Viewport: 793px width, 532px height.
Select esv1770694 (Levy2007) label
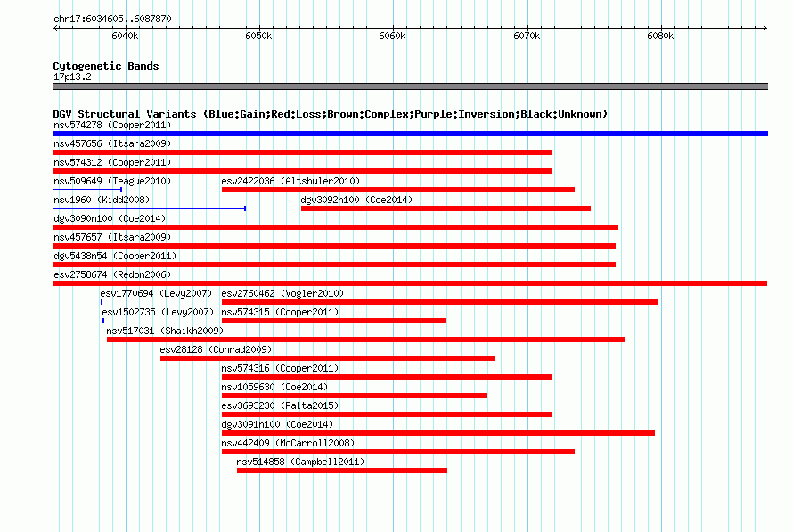156,293
